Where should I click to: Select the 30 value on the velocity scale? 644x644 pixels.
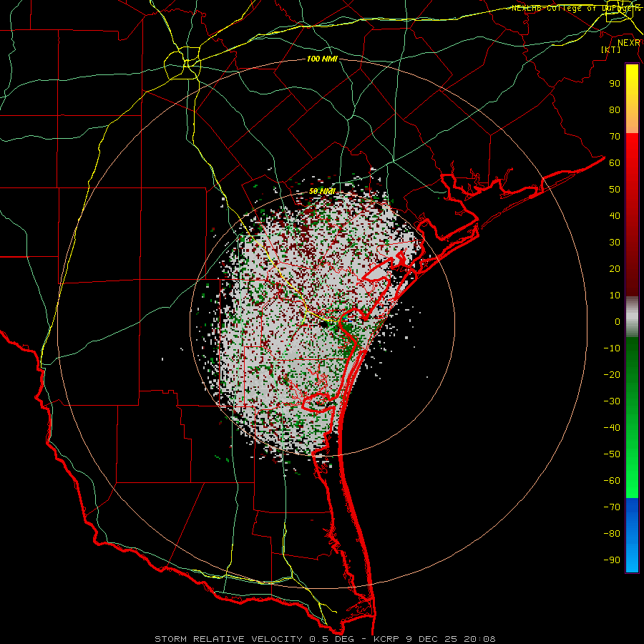click(x=615, y=243)
